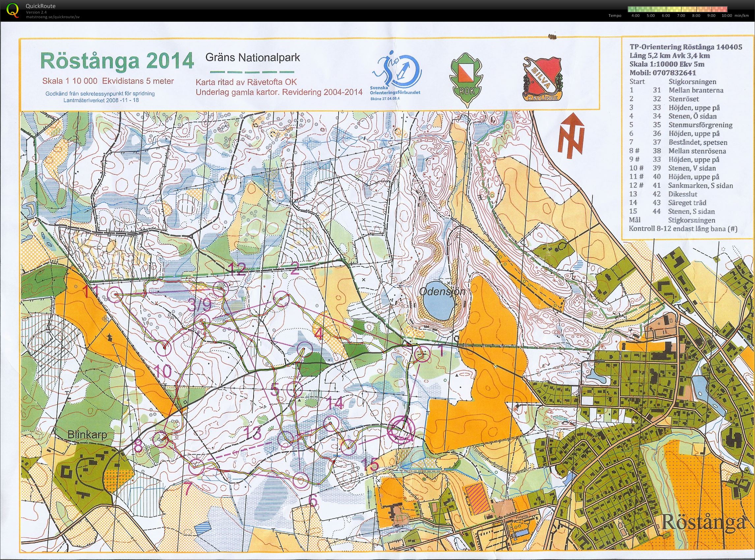Click the row 8 # 38 Mellan stenrösena
This screenshot has width=755, height=560.
(678, 151)
